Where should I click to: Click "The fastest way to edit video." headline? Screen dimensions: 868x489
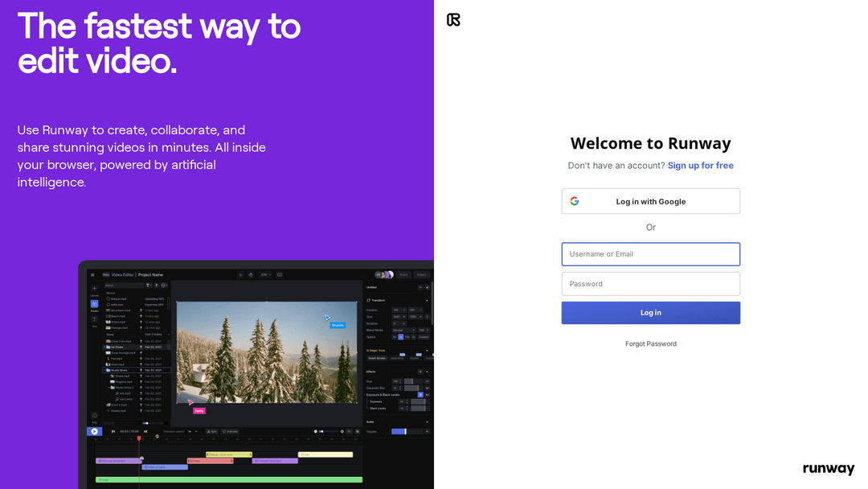(x=159, y=43)
